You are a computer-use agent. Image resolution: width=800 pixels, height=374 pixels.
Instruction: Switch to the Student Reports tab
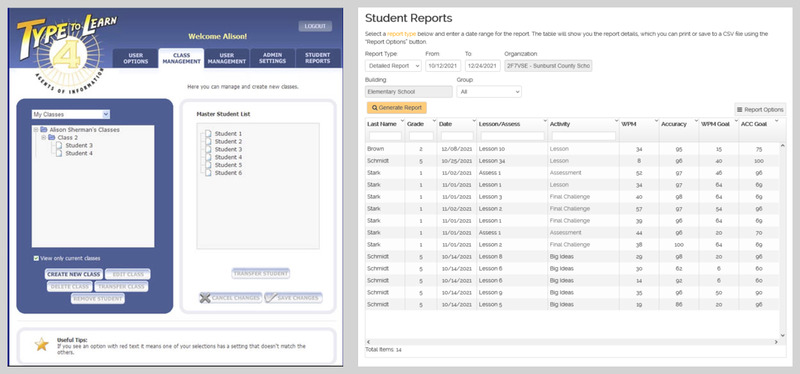(318, 58)
